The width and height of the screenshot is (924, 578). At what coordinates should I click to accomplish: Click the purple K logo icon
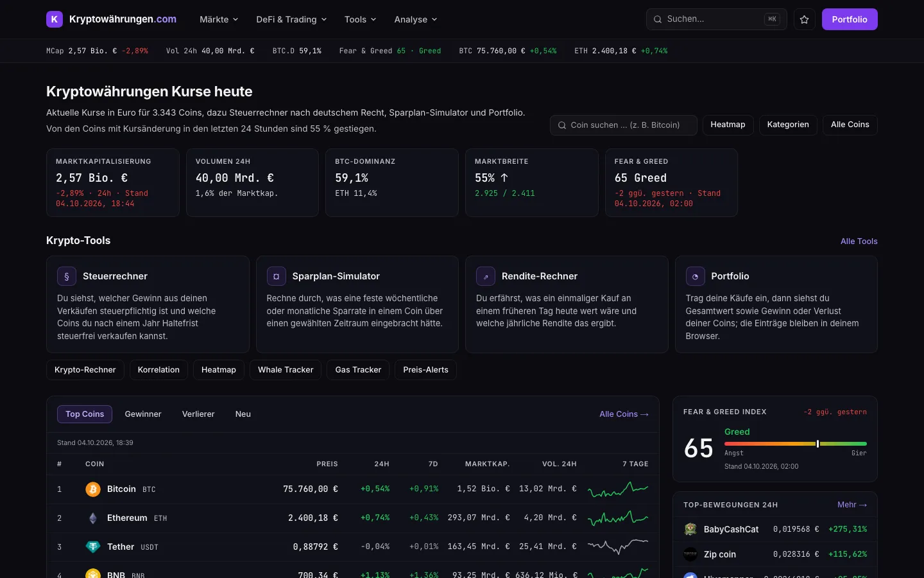click(x=55, y=19)
